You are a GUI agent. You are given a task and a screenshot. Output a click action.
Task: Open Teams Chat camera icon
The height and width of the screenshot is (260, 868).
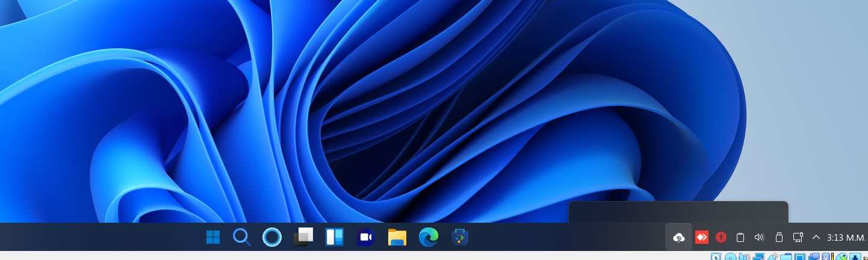pyautogui.click(x=365, y=237)
